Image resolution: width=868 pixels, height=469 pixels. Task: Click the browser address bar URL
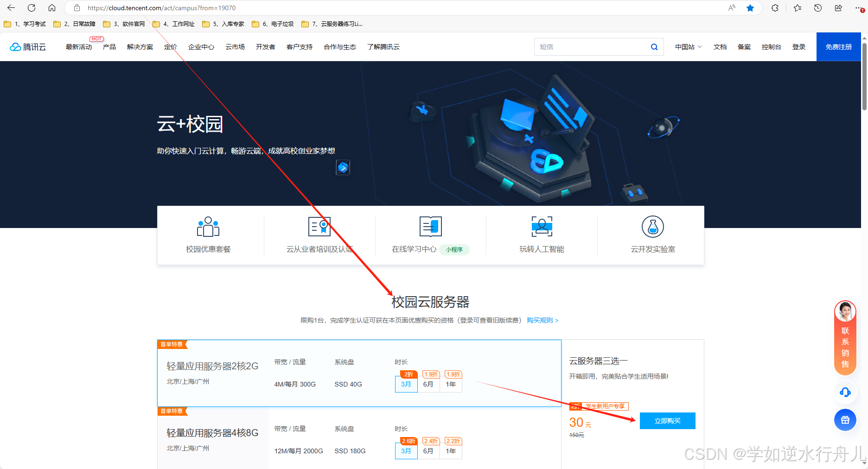coord(161,8)
